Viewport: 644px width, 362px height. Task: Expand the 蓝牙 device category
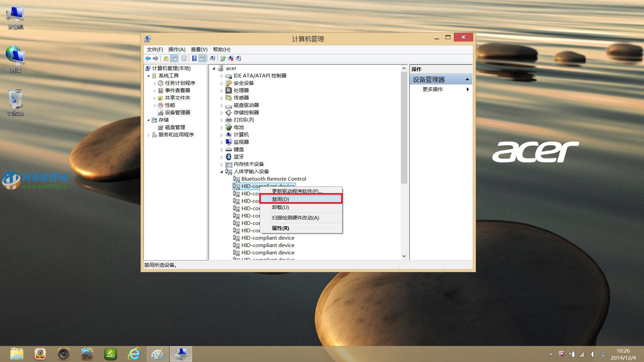222,157
